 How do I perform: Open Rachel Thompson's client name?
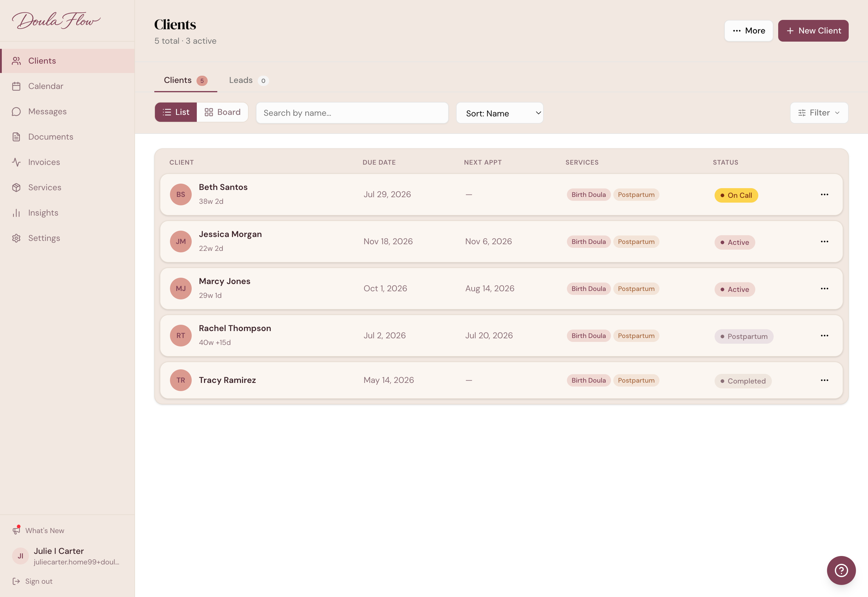tap(235, 328)
